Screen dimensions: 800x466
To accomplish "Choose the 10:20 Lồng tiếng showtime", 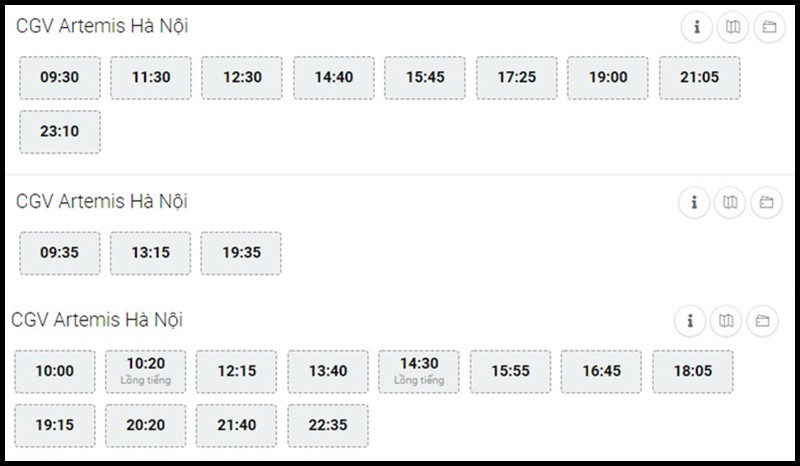I will coord(146,372).
